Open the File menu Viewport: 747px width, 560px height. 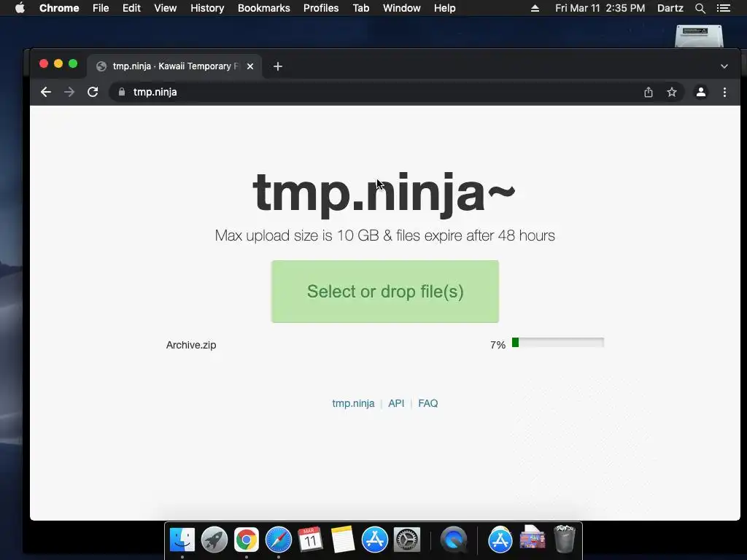(101, 8)
